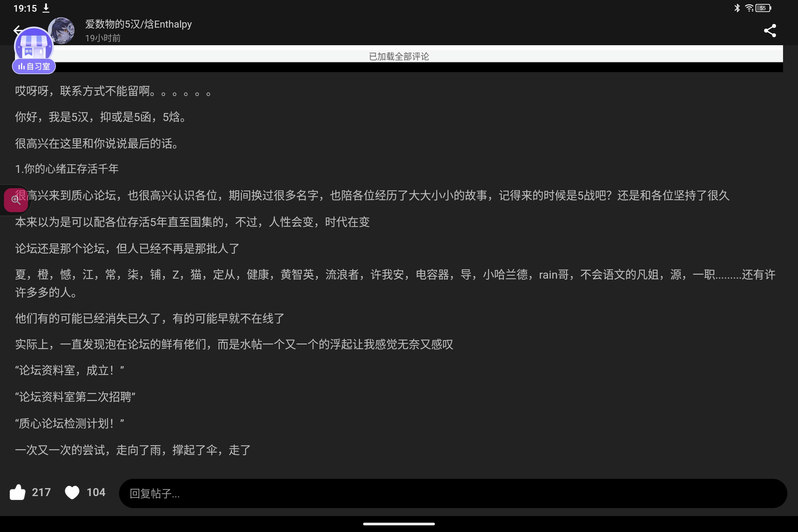Tap the 217 like count

point(41,492)
